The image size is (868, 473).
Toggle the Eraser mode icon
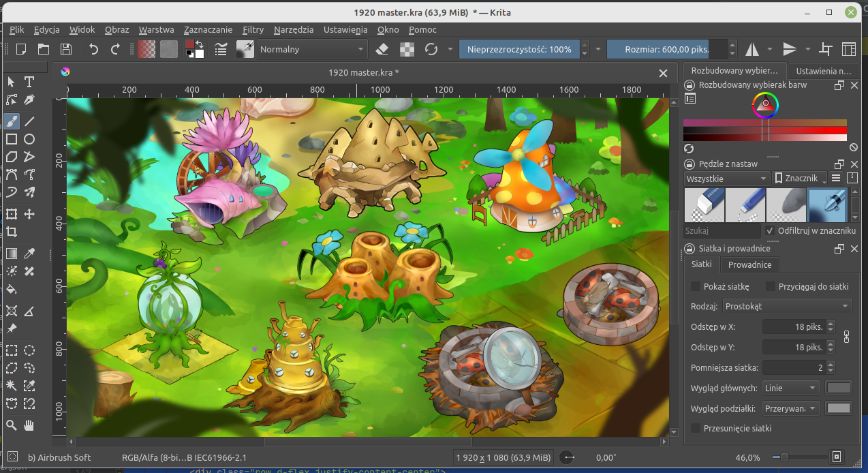click(x=382, y=49)
